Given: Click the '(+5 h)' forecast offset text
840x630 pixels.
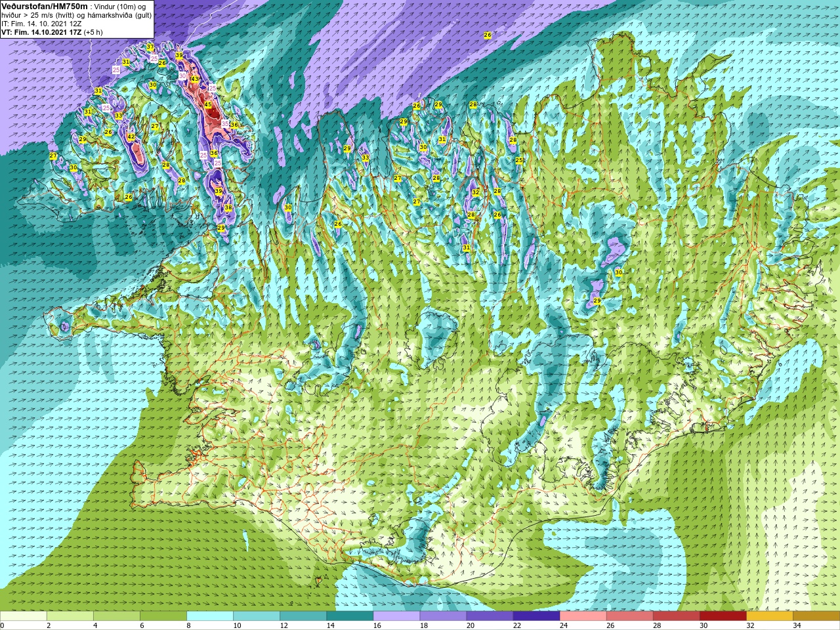Looking at the screenshot, I should pyautogui.click(x=93, y=32).
